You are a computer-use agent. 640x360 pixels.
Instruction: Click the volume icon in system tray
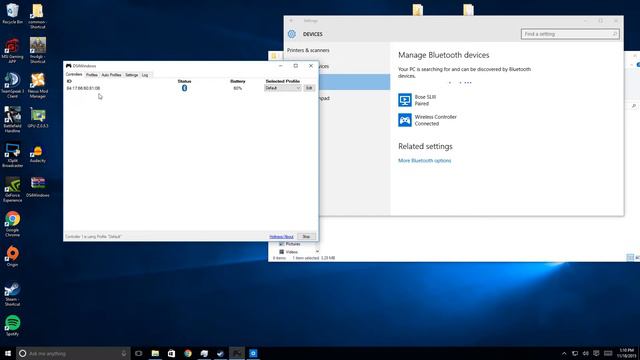[586, 353]
